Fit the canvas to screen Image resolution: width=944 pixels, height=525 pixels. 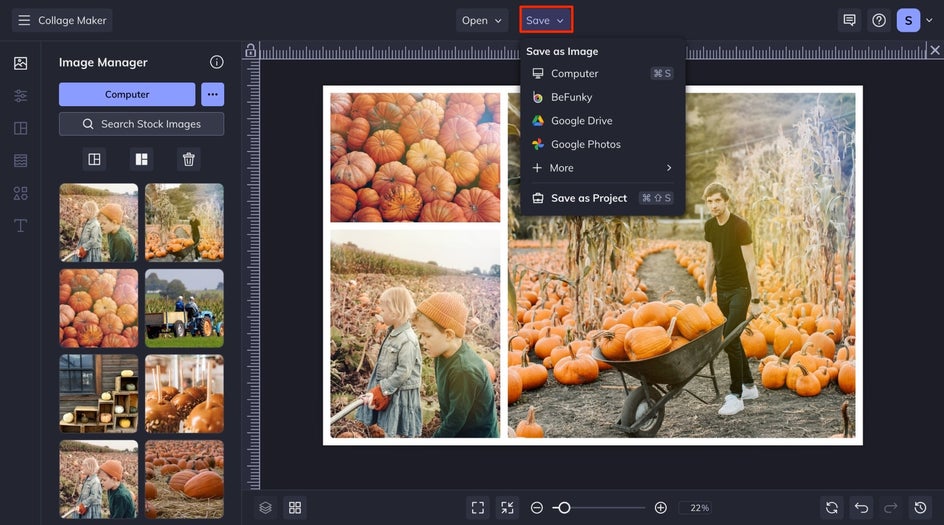478,508
